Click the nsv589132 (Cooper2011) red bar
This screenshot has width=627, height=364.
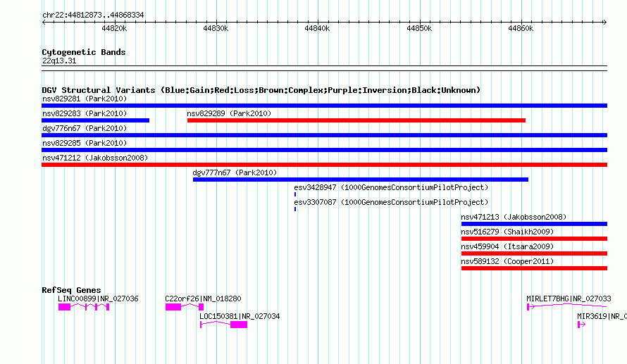pyautogui.click(x=534, y=268)
